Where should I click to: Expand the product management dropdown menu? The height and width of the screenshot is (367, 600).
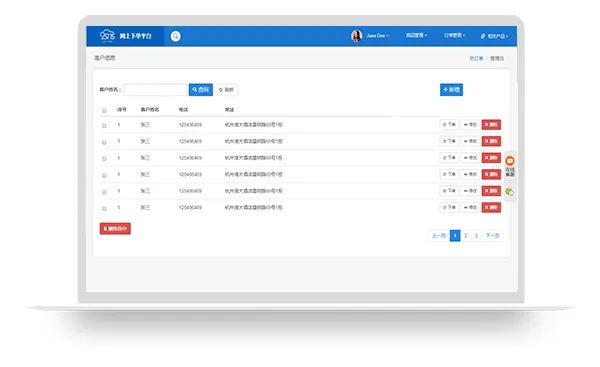(416, 35)
